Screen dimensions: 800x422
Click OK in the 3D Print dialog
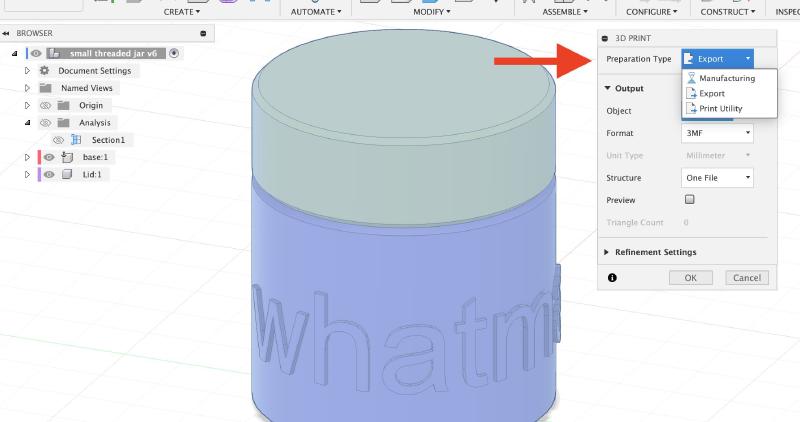click(691, 278)
